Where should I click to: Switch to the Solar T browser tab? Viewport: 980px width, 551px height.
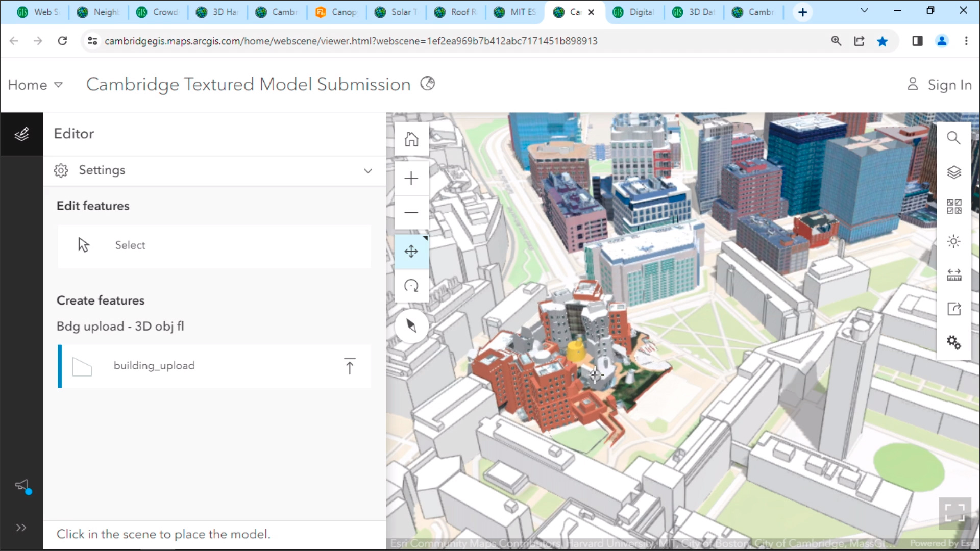(x=397, y=12)
